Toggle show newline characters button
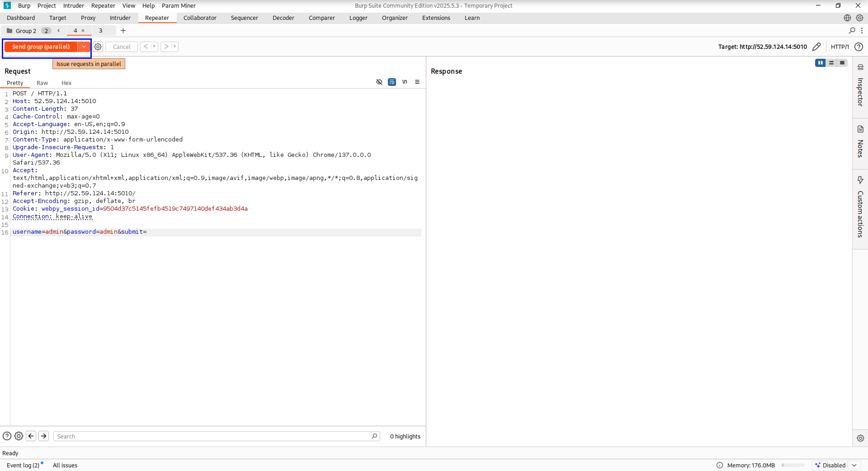The height and width of the screenshot is (471, 868). tap(405, 82)
